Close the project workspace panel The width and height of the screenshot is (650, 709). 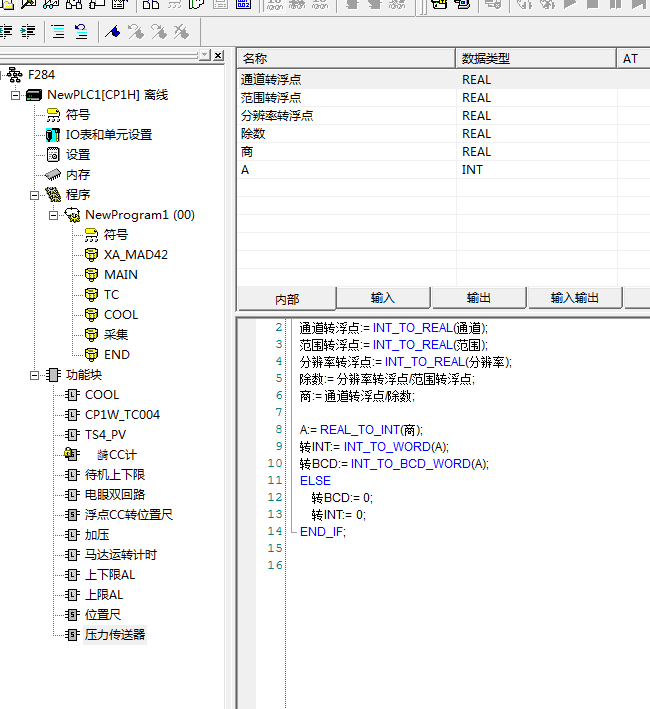point(218,55)
